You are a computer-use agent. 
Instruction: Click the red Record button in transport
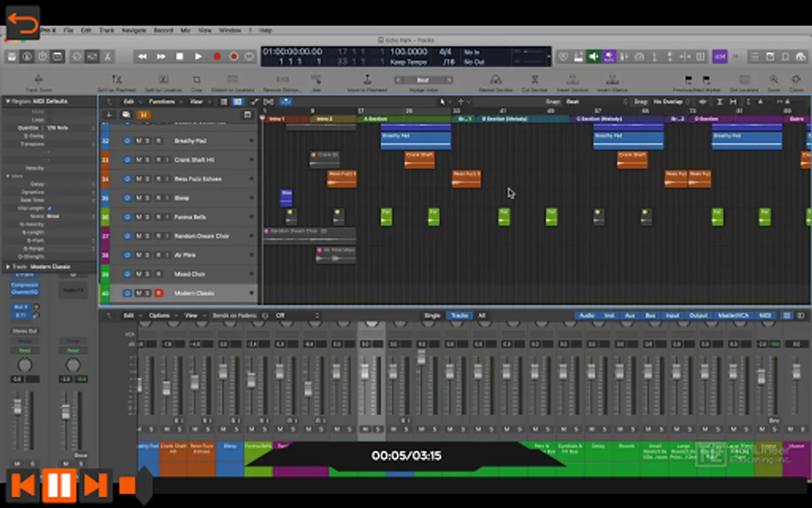(x=217, y=56)
